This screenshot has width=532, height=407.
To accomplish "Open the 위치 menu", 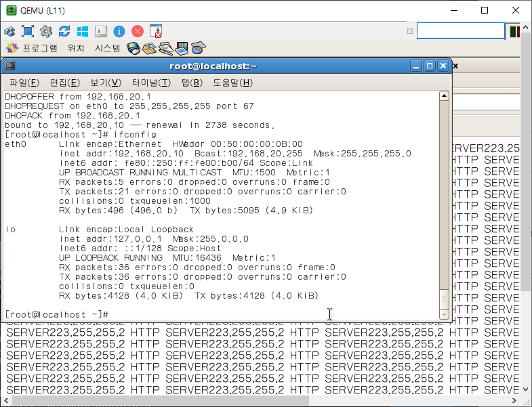I will (76, 48).
